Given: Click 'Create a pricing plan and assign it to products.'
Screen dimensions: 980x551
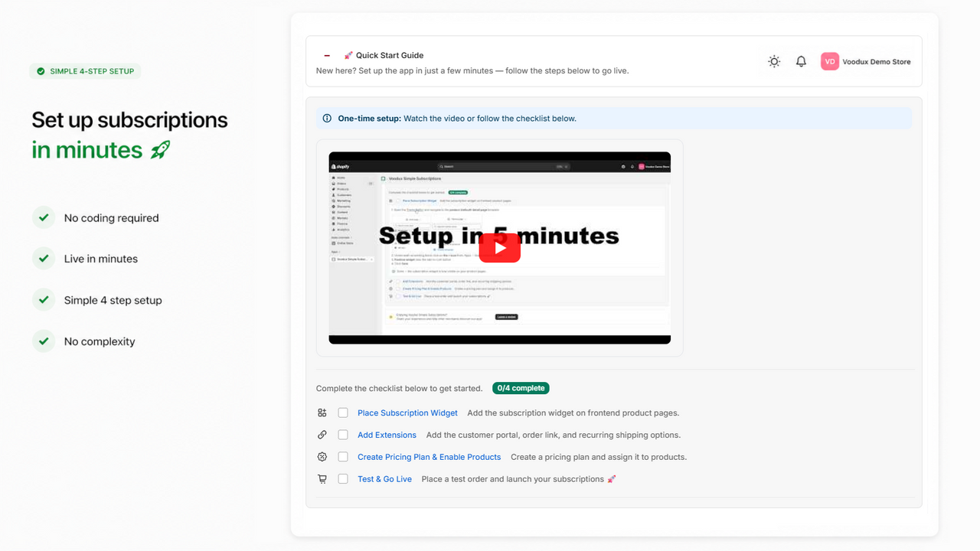Looking at the screenshot, I should (599, 457).
